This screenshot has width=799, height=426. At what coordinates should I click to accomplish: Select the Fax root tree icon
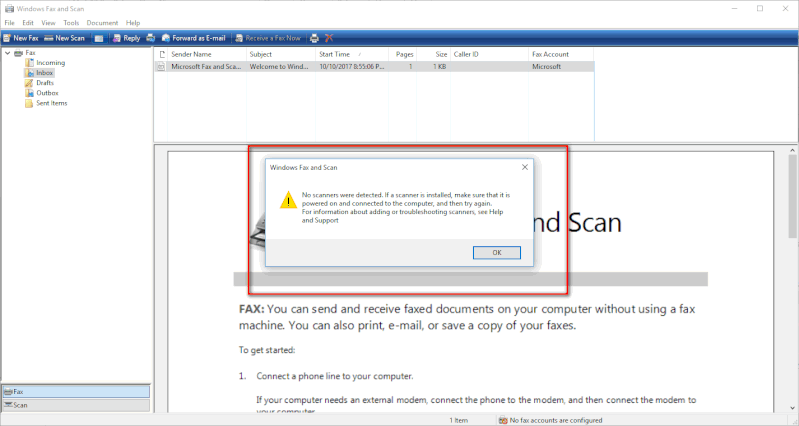(x=18, y=52)
